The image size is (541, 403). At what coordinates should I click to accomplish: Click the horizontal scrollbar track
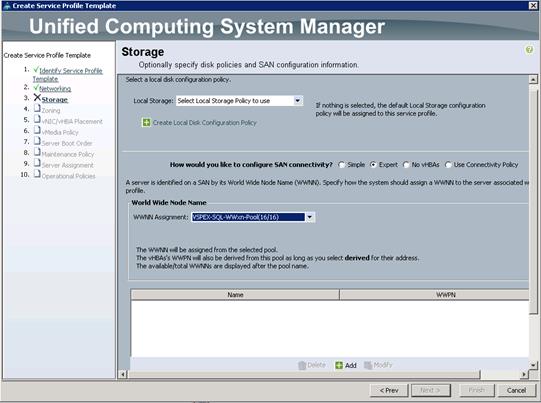click(x=500, y=374)
